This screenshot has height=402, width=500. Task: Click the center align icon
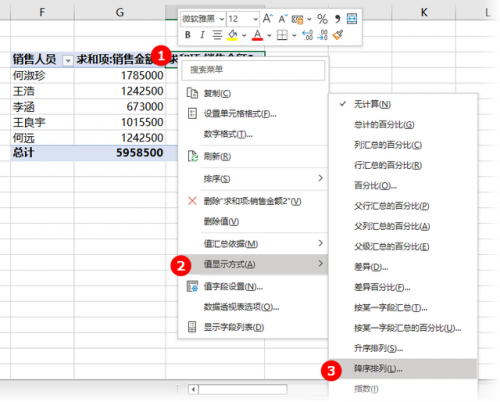pos(217,35)
